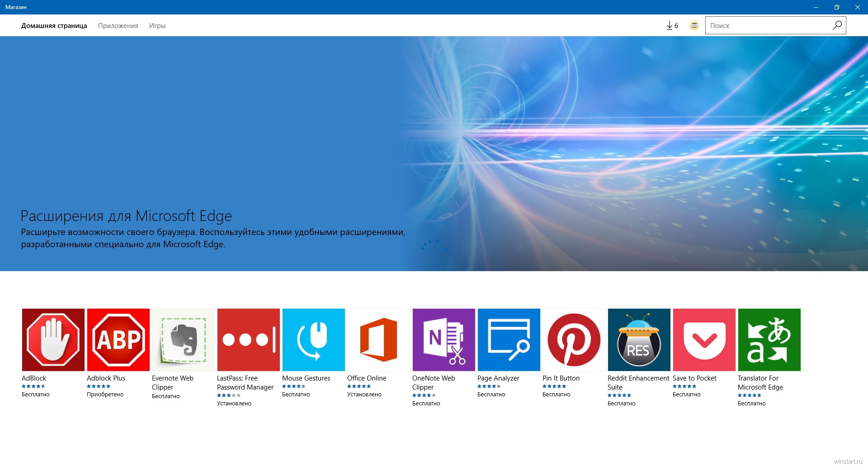Screen dimensions: 868x470
Task: Click Бесплатно price under Translator For Microsoft Edge
Action: click(752, 404)
